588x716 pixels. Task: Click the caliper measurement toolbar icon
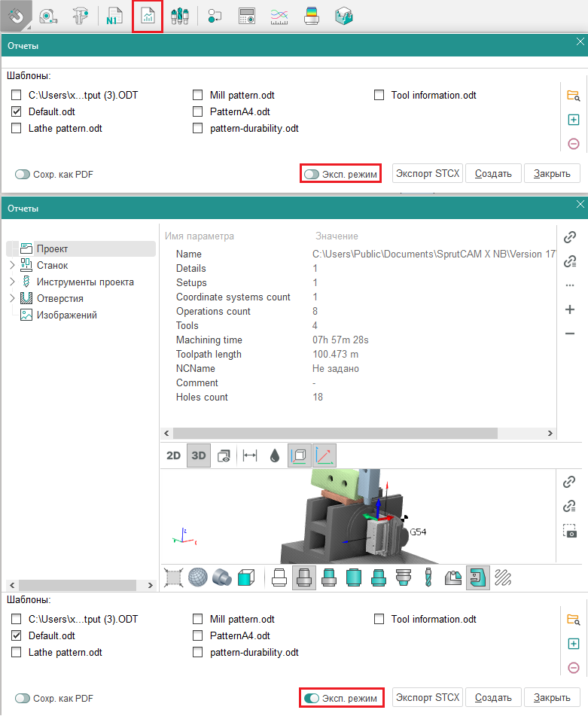coord(80,17)
